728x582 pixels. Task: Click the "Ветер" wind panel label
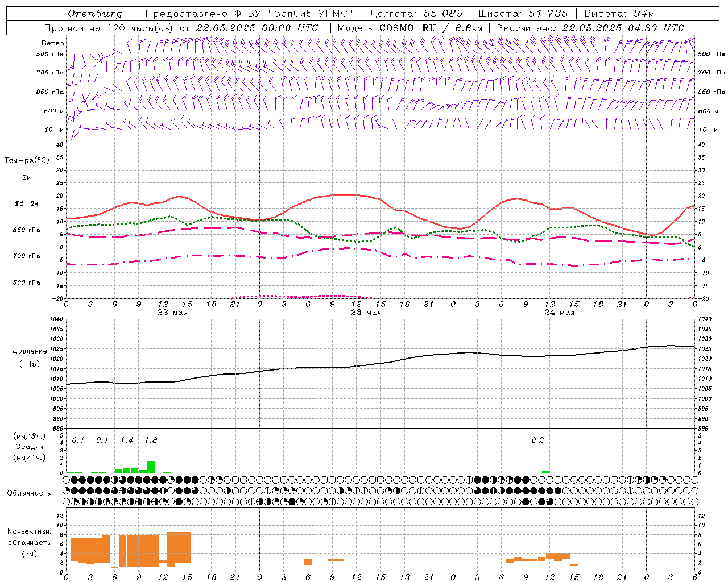pos(52,43)
